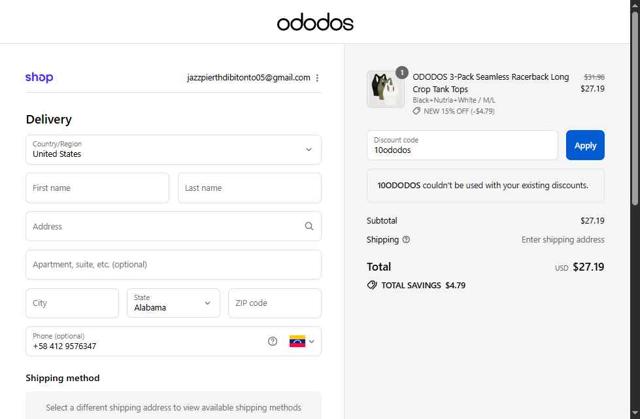Click the Last name field

coord(249,188)
